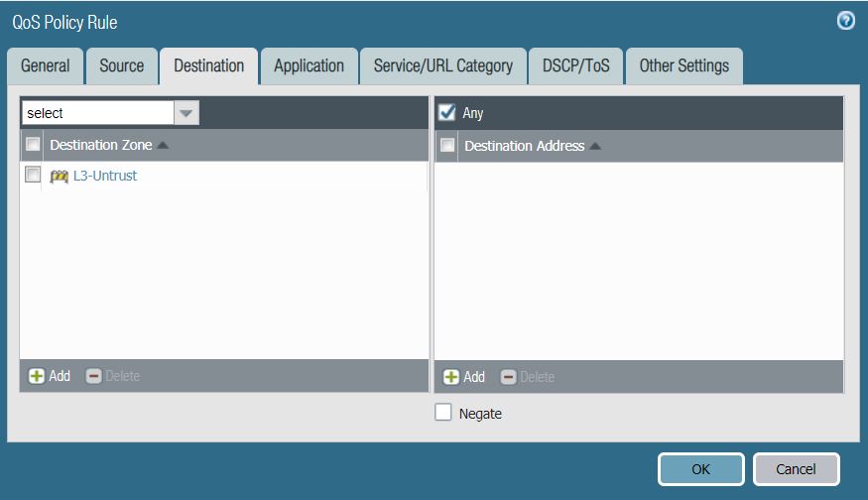Select the Destination tab
The width and height of the screenshot is (868, 500).
point(209,65)
